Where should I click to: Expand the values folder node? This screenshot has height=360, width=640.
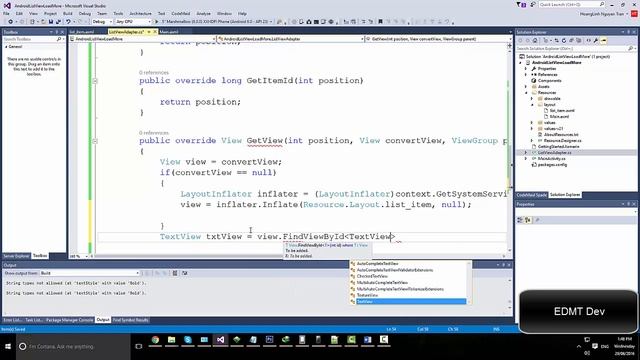click(x=532, y=122)
